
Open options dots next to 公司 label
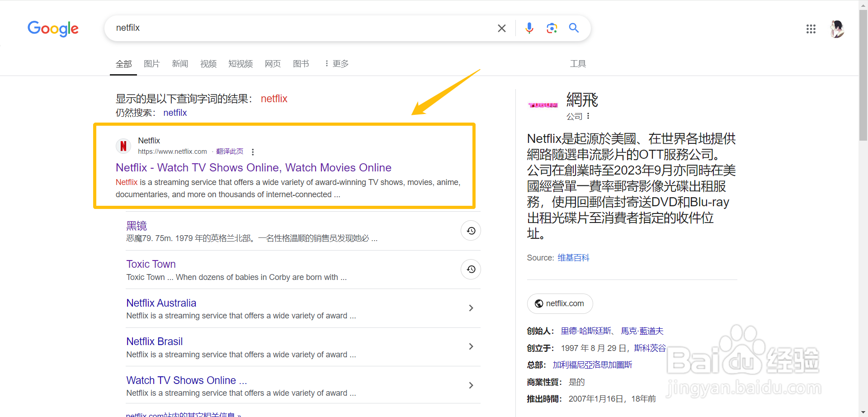click(588, 116)
